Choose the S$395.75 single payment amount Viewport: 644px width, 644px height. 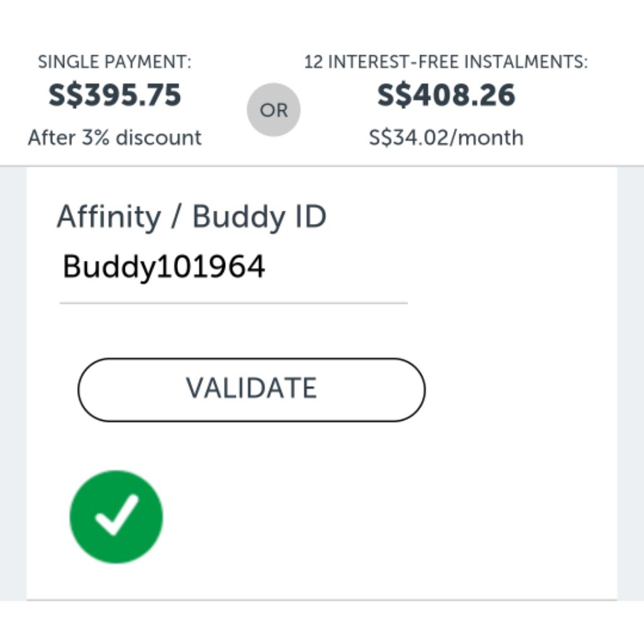[114, 96]
